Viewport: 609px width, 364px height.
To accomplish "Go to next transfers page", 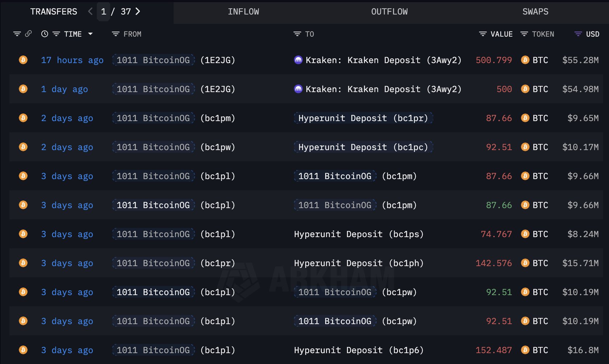I will click(x=138, y=12).
